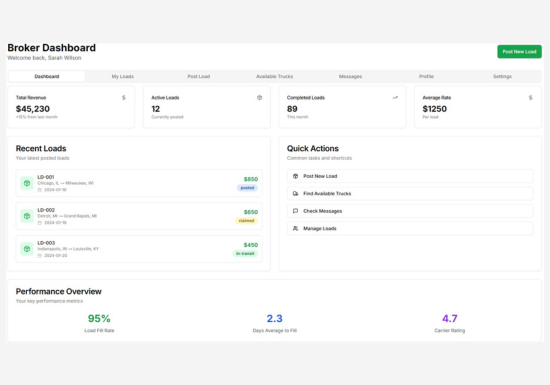Click the Quick Actions heading
The height and width of the screenshot is (385, 550).
[x=313, y=149]
